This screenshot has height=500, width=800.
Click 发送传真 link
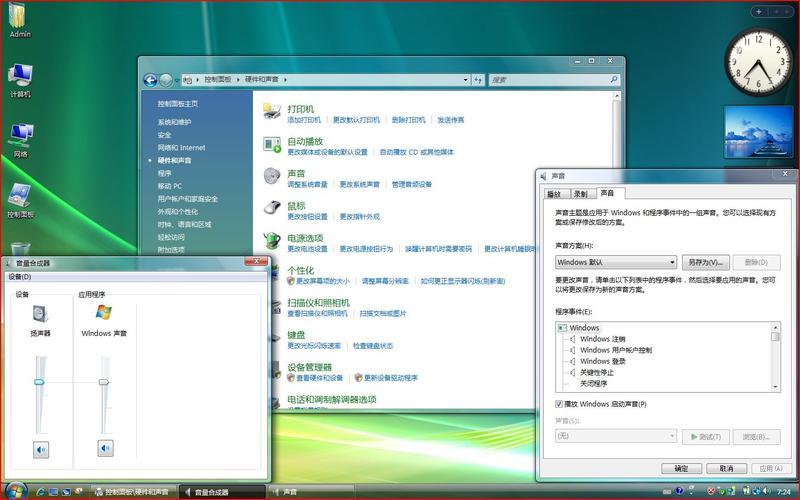coord(451,120)
